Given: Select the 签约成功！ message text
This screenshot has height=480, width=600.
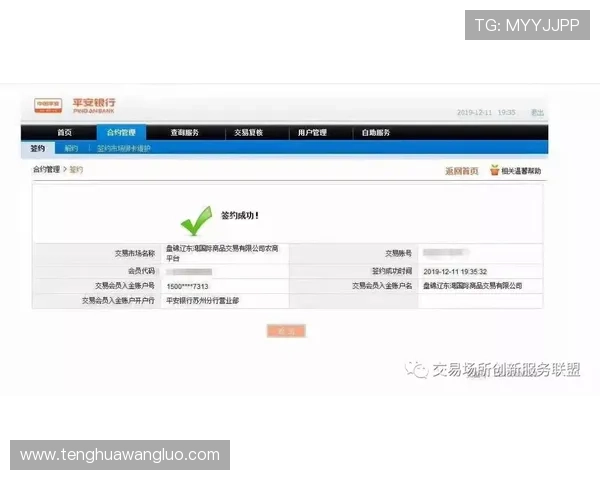Looking at the screenshot, I should coord(240,216).
